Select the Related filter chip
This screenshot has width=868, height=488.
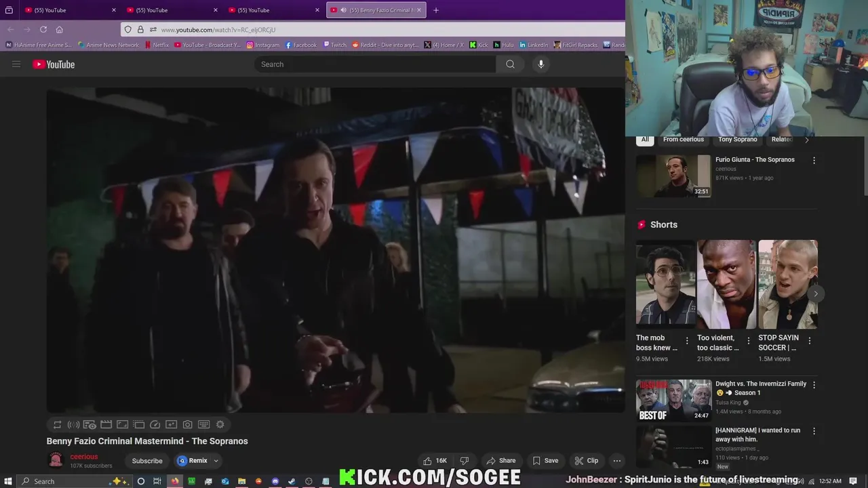(782, 140)
